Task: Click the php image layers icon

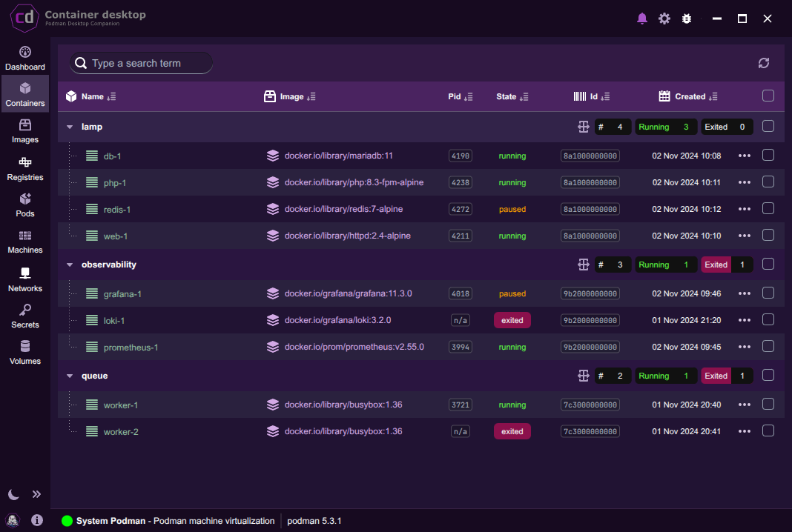Action: 273,182
